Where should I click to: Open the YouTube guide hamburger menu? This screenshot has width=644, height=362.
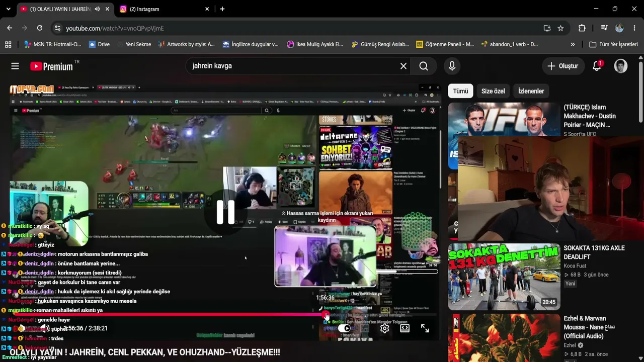(15, 66)
